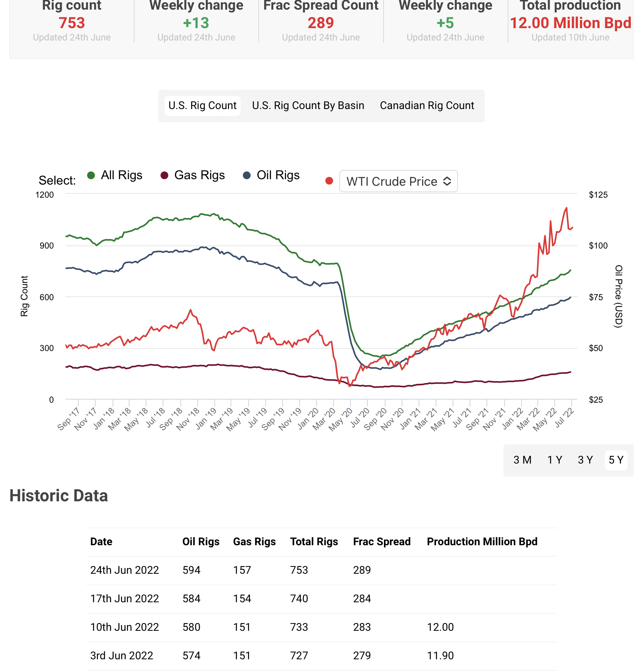Click the Frac Spread Count value 289
This screenshot has width=643, height=672.
pyautogui.click(x=321, y=23)
